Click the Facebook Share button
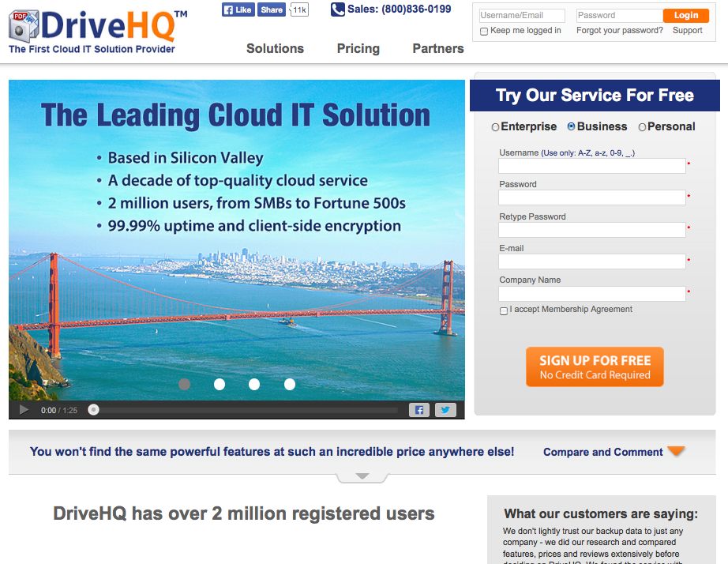The image size is (728, 564). 272,9
